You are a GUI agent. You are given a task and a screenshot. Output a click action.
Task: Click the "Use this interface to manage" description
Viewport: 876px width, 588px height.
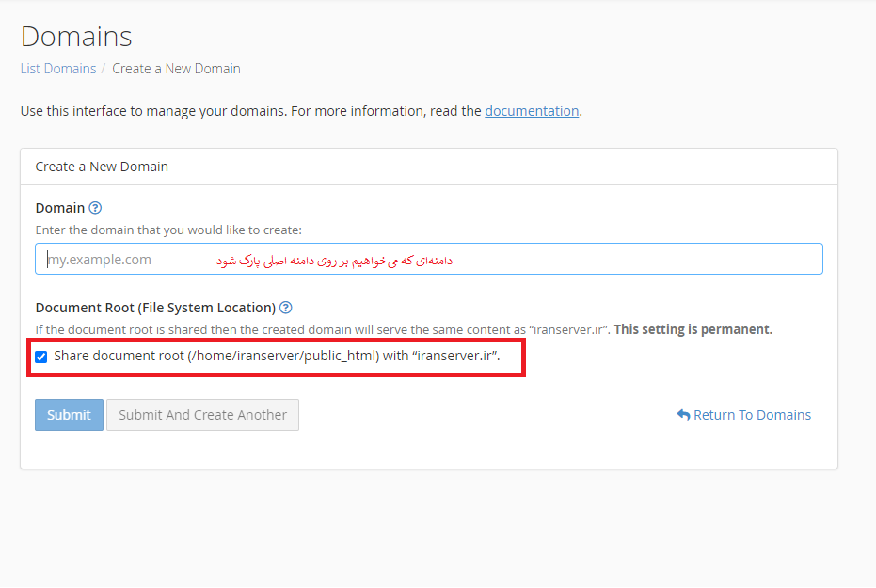pos(250,111)
